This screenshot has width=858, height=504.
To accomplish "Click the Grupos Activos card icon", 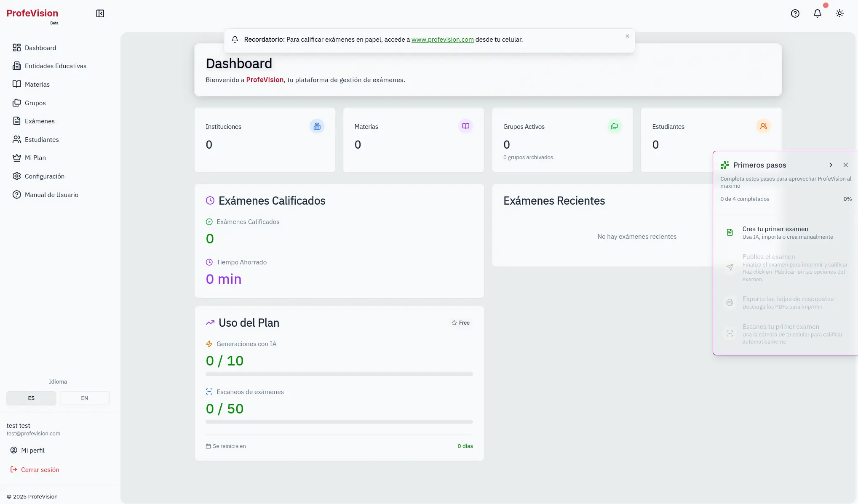I will [615, 126].
